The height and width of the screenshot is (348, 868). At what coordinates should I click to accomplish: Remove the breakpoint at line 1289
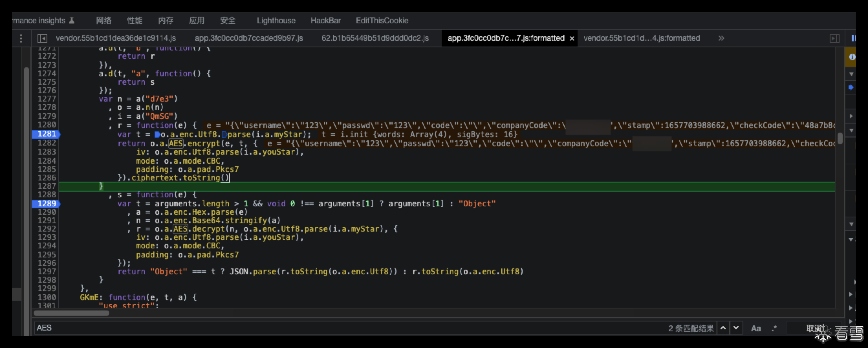[x=47, y=204]
